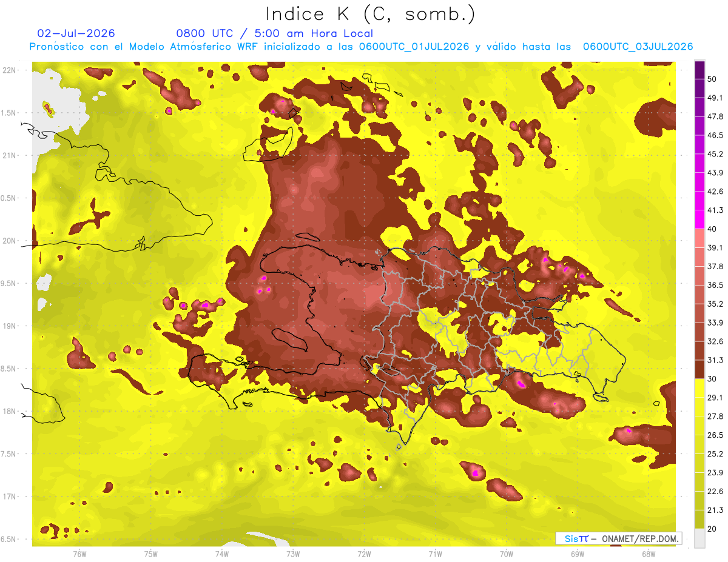Click the color bar value "32.6"

coord(715,341)
